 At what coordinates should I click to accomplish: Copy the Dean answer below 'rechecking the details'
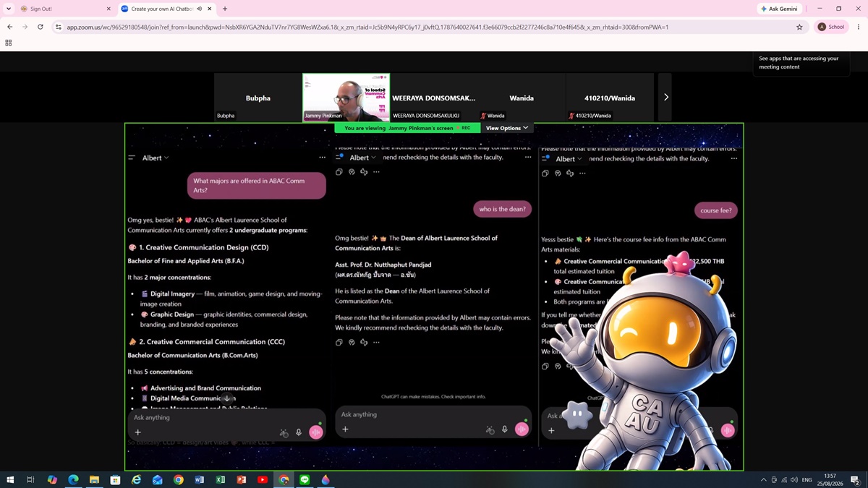click(339, 342)
